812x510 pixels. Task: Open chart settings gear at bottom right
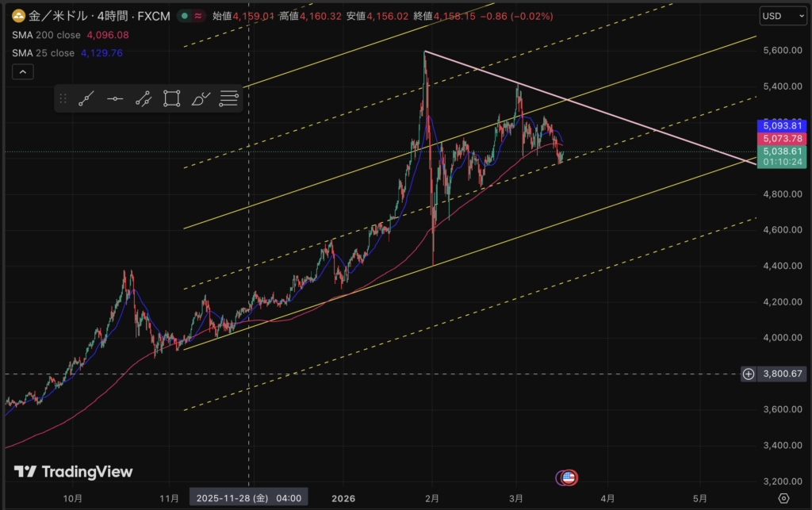[783, 498]
